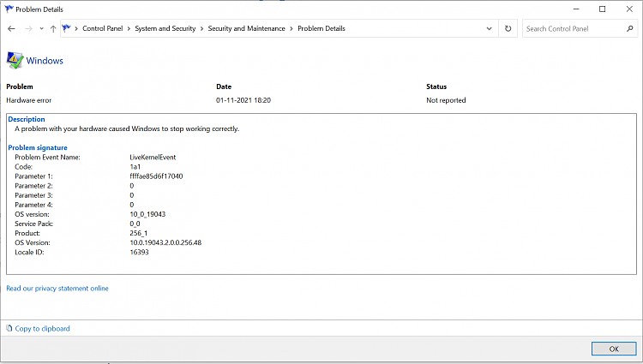Click the Hardware error problem text
The height and width of the screenshot is (364, 643).
click(28, 100)
